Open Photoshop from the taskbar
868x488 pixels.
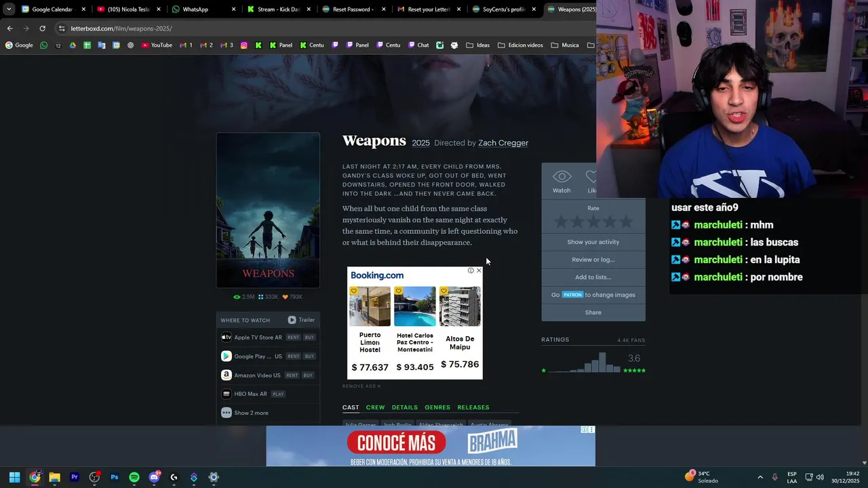[x=114, y=477]
